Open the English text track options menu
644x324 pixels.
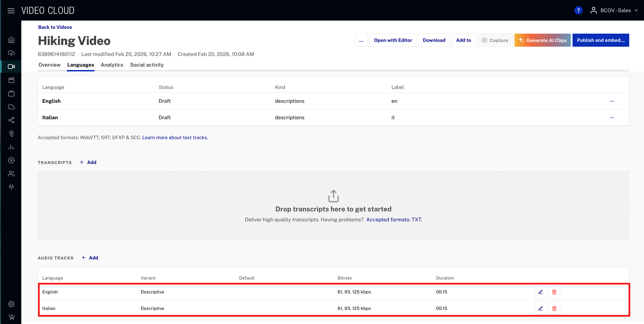[x=612, y=101]
